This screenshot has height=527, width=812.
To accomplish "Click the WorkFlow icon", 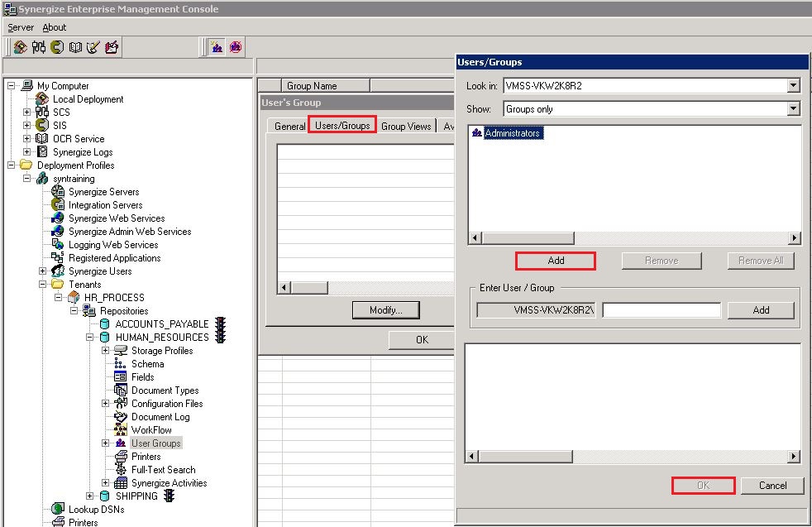I will tap(120, 429).
